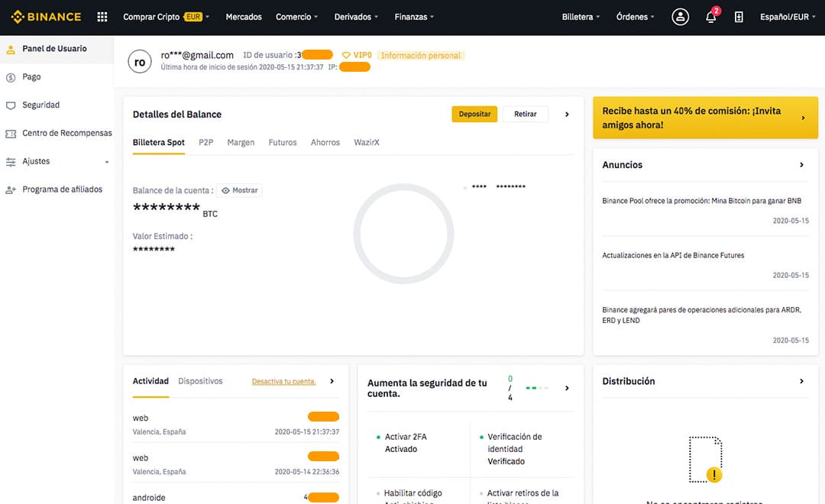Open Pago in sidebar

point(31,77)
